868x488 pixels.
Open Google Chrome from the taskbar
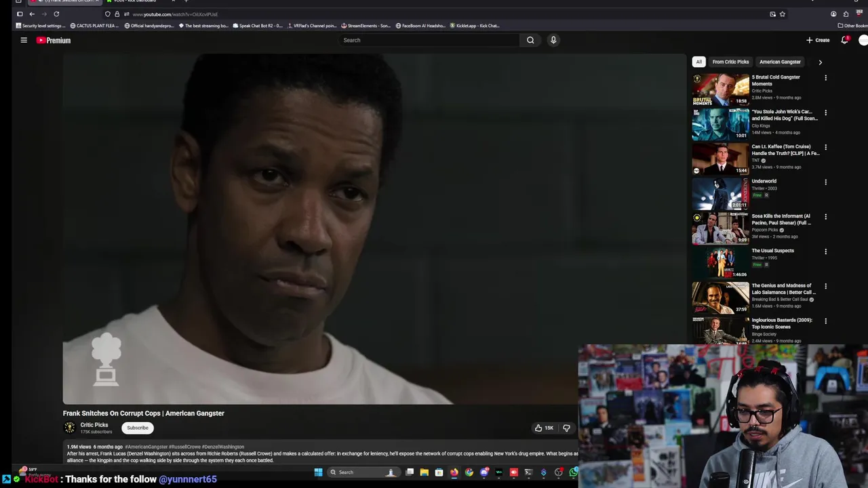(x=469, y=472)
